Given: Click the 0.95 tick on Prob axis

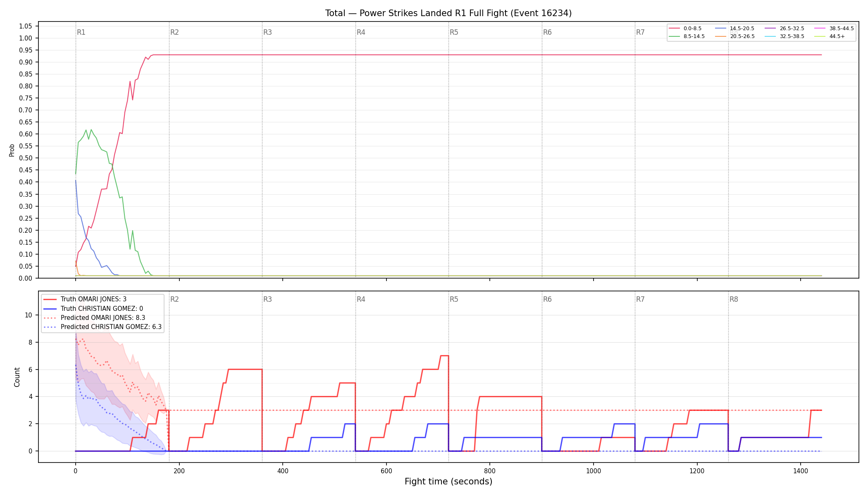Looking at the screenshot, I should (x=25, y=50).
